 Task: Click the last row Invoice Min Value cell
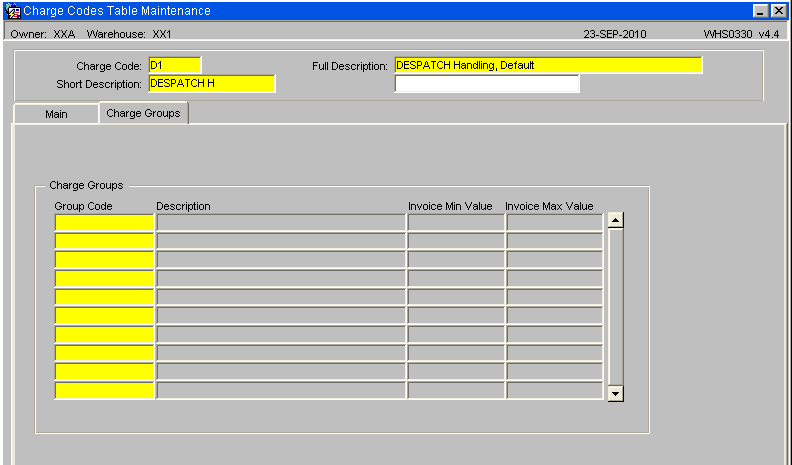(x=456, y=390)
